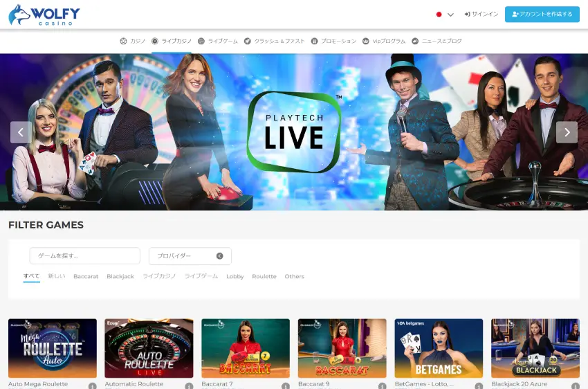The image size is (588, 389).
Task: Click the ニュースとブログ icon
Action: click(415, 41)
